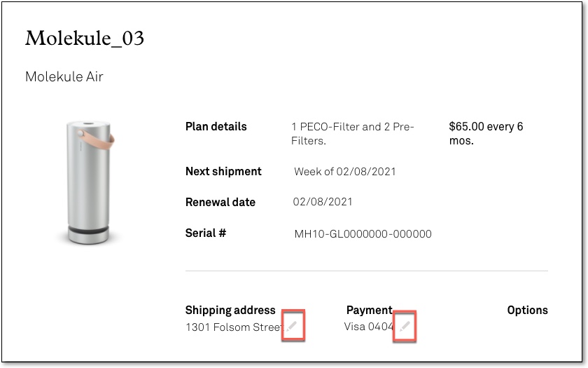
Task: Click the 02/08/2021 renewal date value
Action: click(323, 202)
